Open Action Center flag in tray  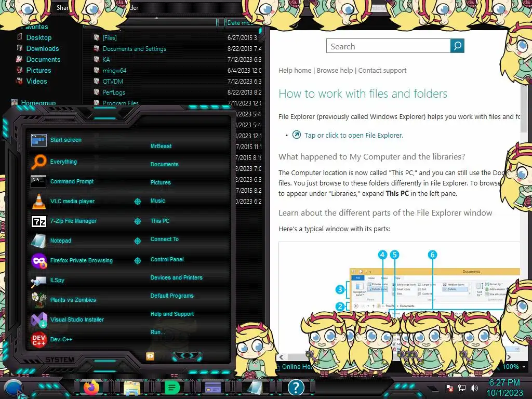(449, 388)
